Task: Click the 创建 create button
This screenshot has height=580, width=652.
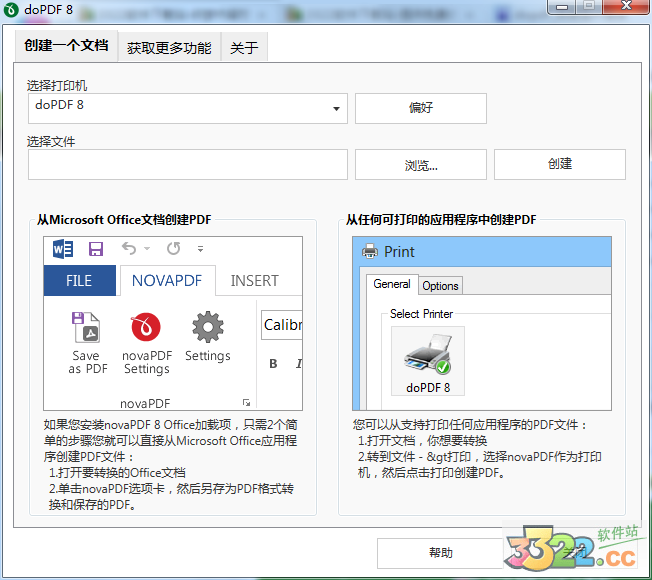Action: pos(560,165)
